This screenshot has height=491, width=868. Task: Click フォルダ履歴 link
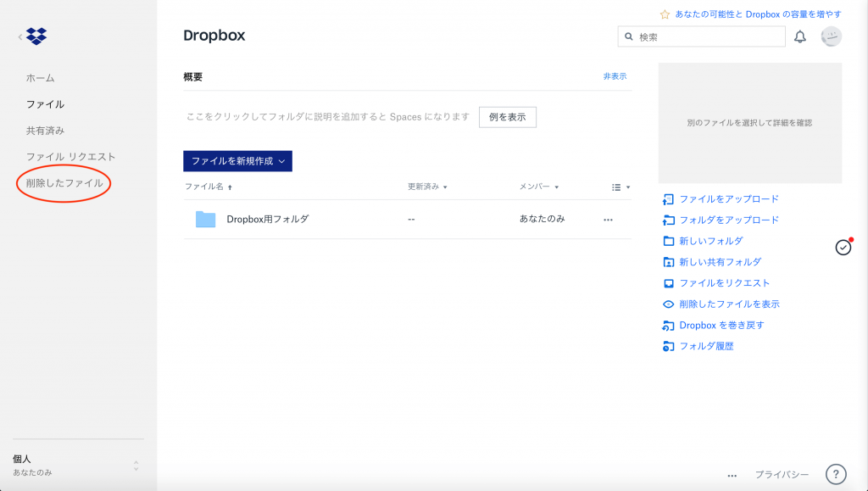(706, 346)
